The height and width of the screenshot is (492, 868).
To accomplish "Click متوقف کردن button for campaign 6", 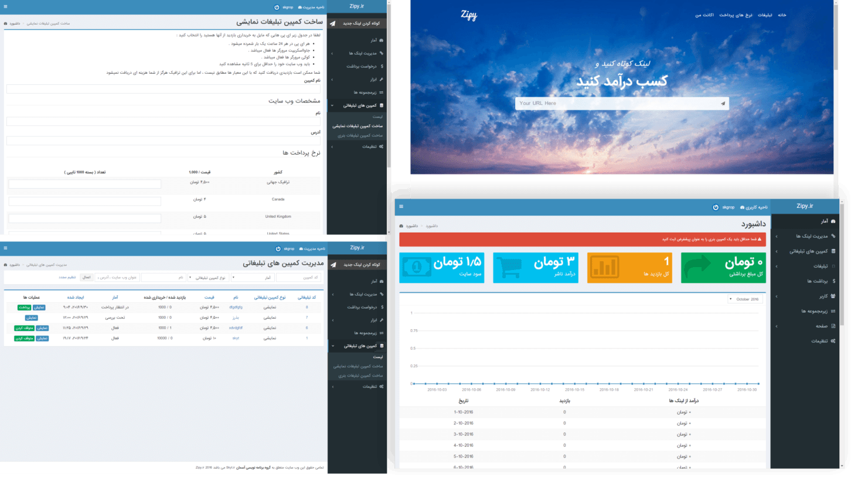I will (25, 328).
